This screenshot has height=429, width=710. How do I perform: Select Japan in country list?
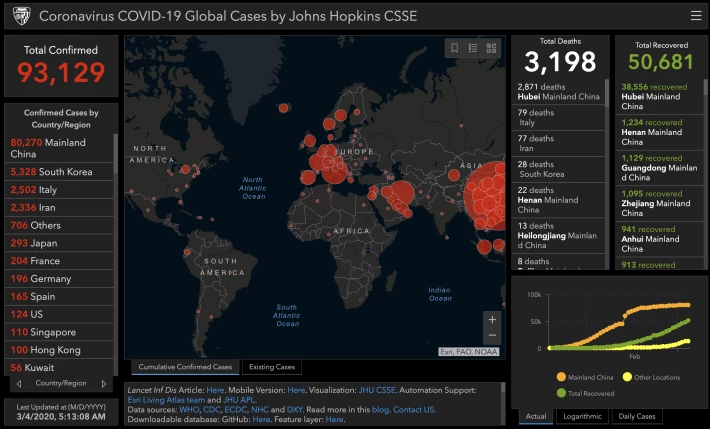(x=59, y=243)
